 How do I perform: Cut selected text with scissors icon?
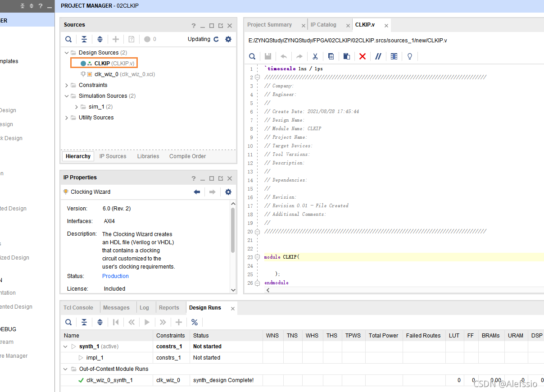point(315,56)
